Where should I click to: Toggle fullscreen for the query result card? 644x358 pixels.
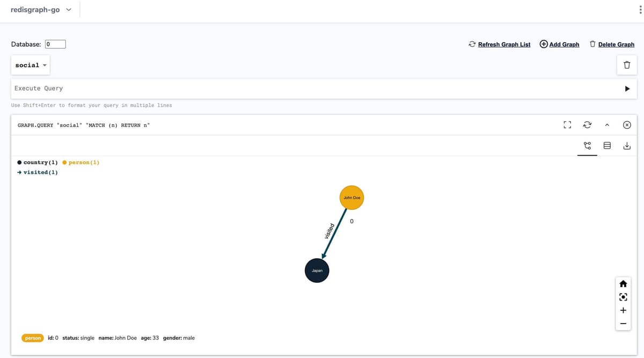tap(567, 125)
